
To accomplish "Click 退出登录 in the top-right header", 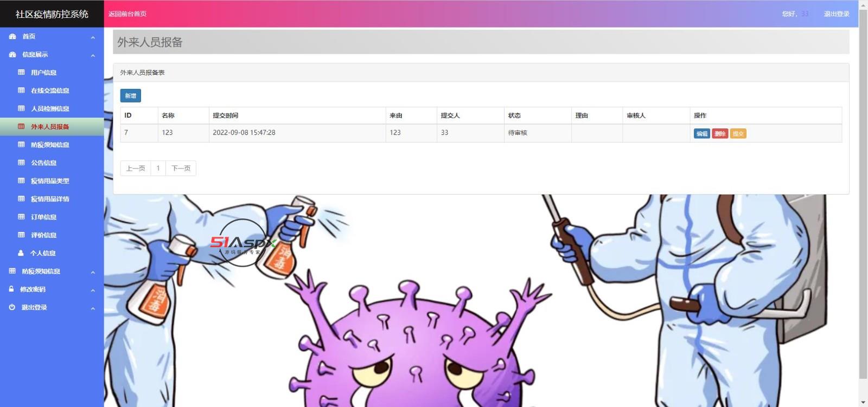I will click(x=837, y=14).
